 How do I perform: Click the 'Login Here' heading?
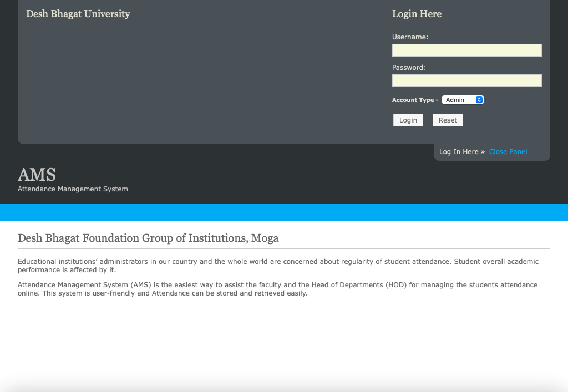click(x=417, y=14)
